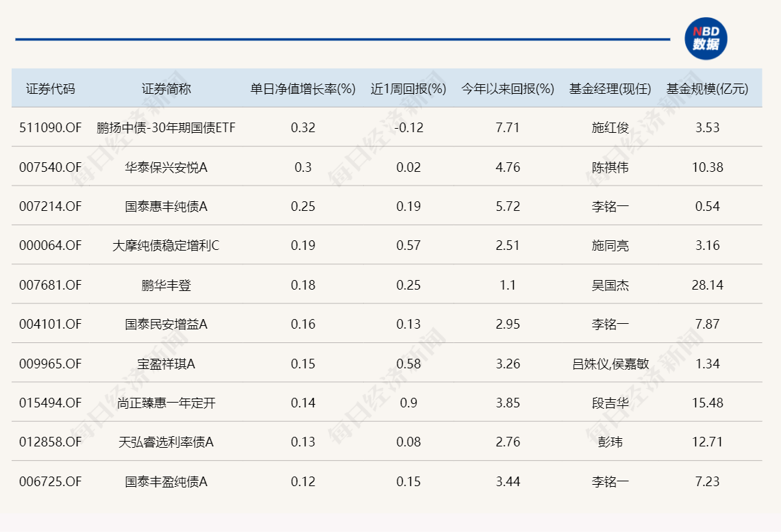
Task: Click the 今年以来回报(%) column header
Action: point(508,88)
